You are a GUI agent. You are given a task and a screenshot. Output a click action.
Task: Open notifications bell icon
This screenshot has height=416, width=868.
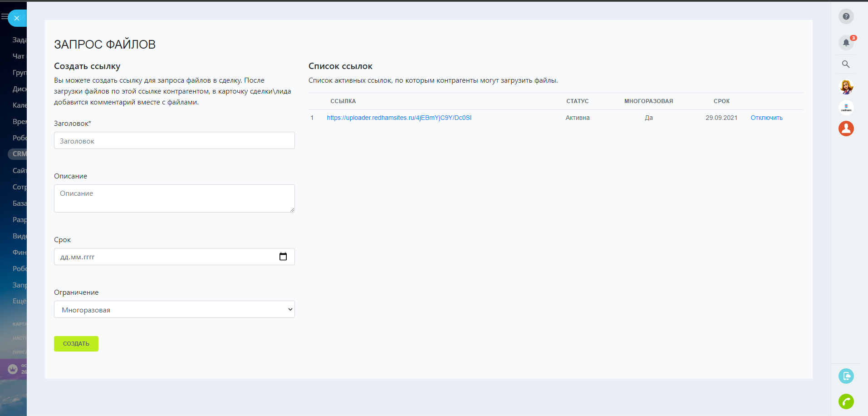(x=846, y=43)
